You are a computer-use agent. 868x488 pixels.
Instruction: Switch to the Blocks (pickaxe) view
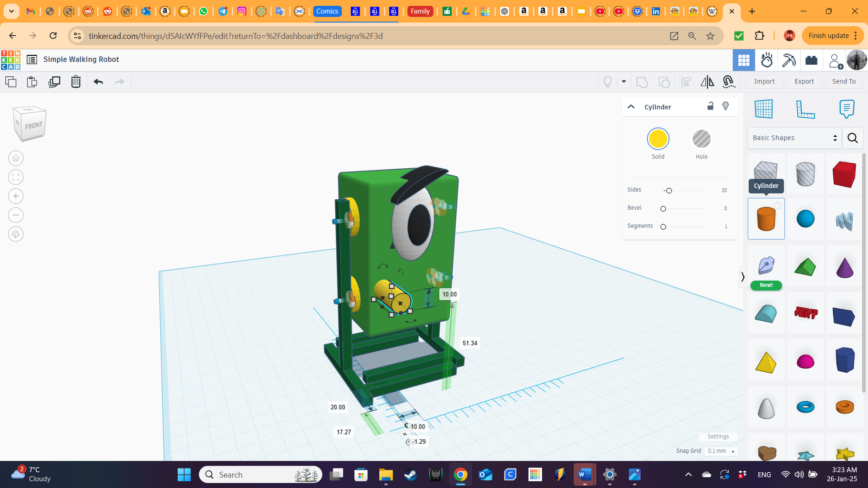point(789,60)
